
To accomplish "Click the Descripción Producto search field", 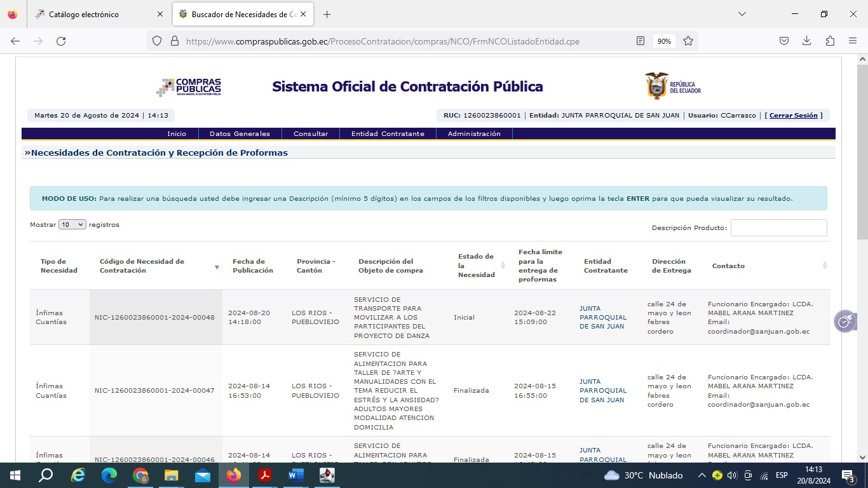I will coord(778,228).
